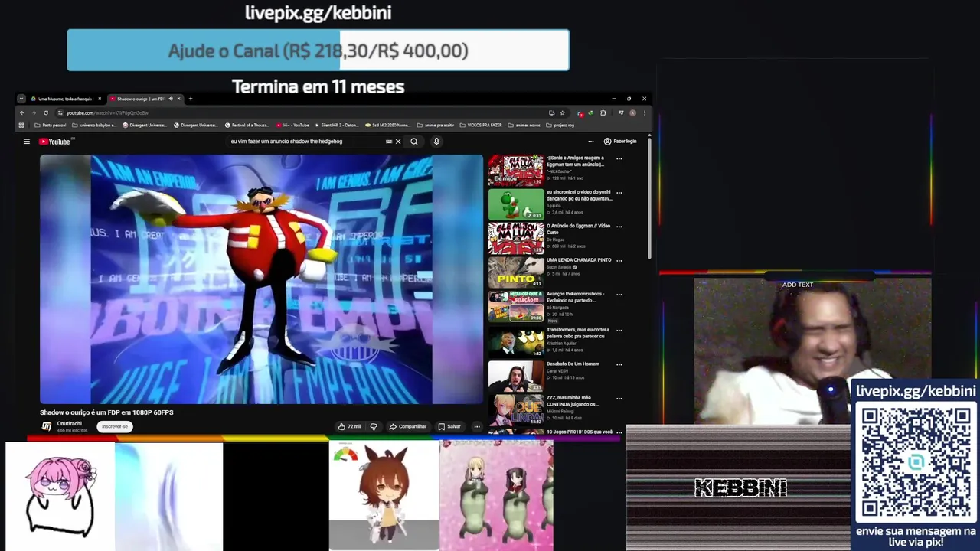Open the Chrome three-dot menu
The width and height of the screenshot is (980, 551).
pyautogui.click(x=644, y=112)
